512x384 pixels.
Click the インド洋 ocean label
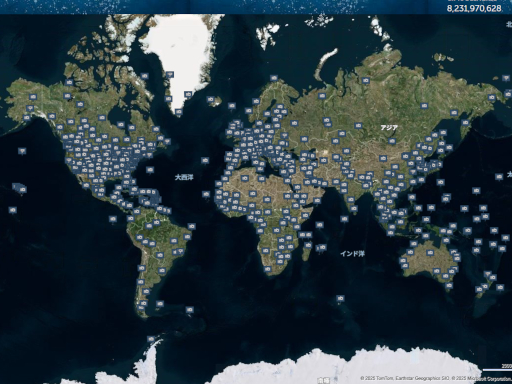pyautogui.click(x=352, y=254)
